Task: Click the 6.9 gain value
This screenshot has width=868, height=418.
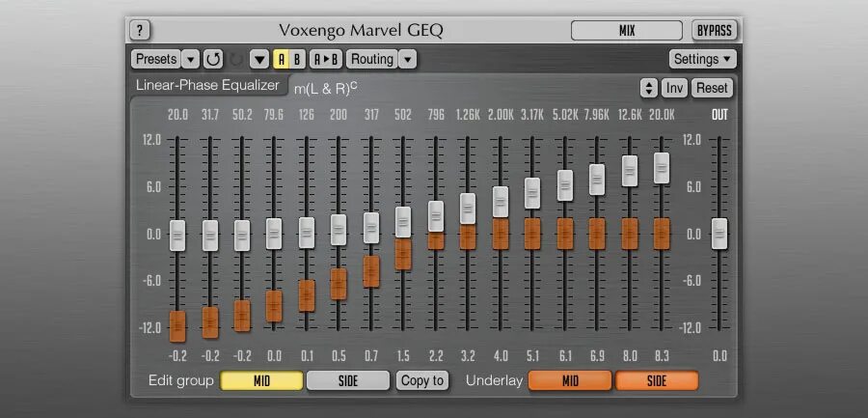Action: click(597, 356)
